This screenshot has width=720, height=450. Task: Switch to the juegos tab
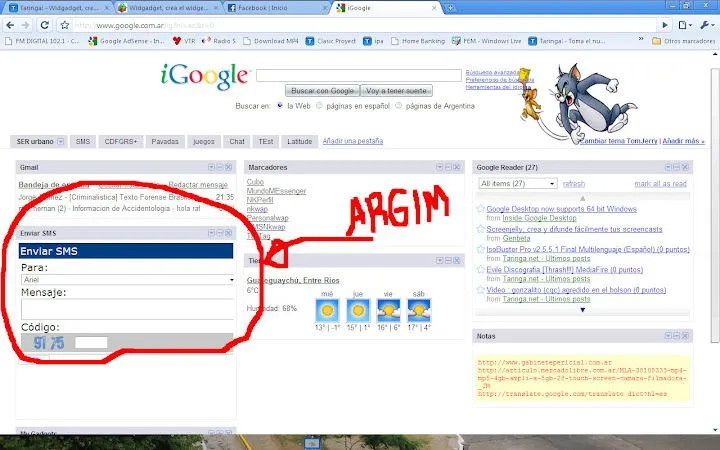pyautogui.click(x=204, y=141)
